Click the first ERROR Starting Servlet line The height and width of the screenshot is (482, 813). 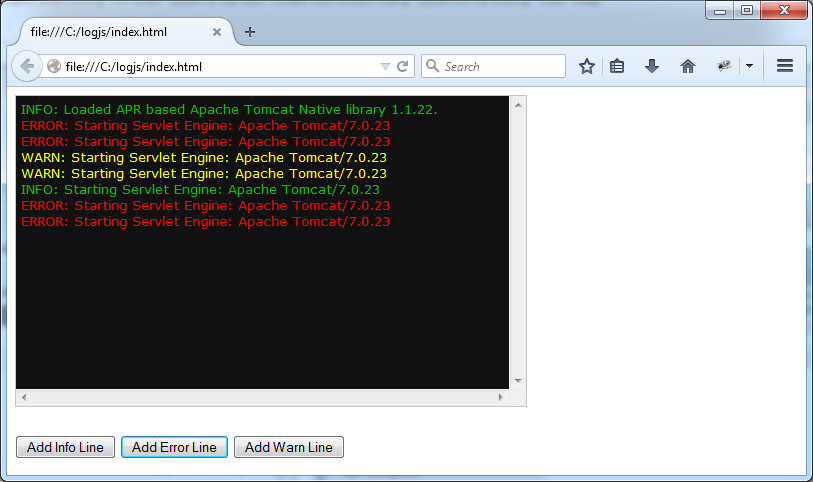[x=205, y=126]
